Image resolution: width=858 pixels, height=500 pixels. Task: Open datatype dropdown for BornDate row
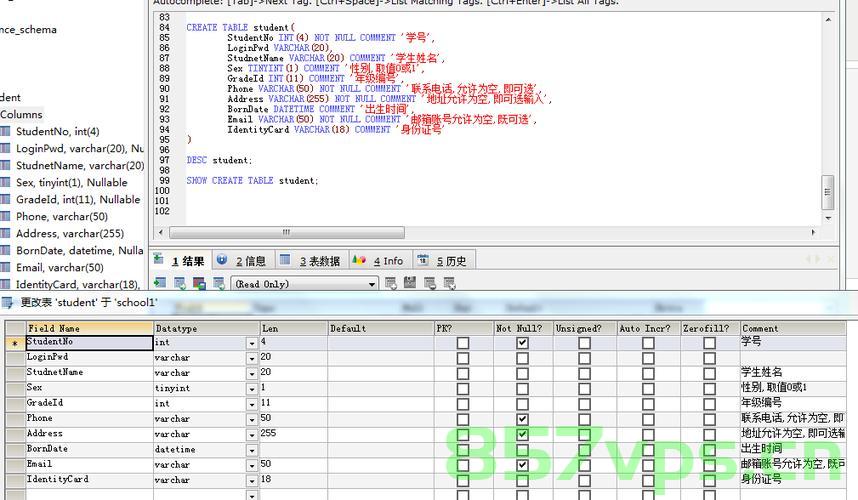click(252, 451)
